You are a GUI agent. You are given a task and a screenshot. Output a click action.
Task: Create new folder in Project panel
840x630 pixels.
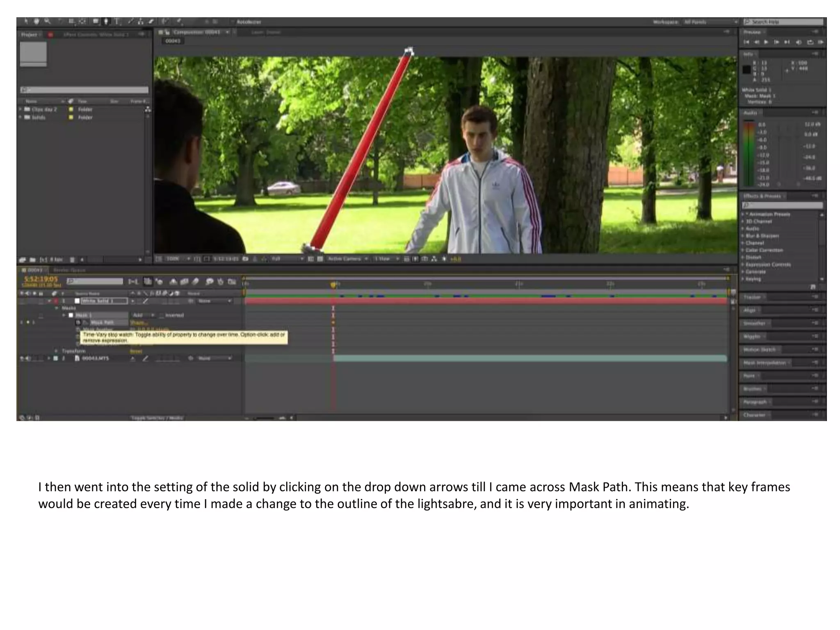[32, 260]
